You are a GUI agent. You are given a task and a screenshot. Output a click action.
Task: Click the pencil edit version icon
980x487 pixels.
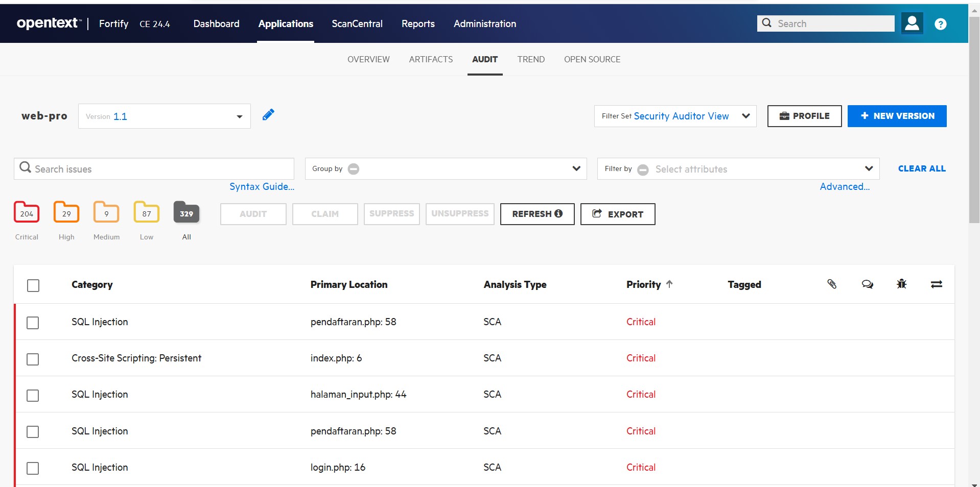(x=268, y=115)
